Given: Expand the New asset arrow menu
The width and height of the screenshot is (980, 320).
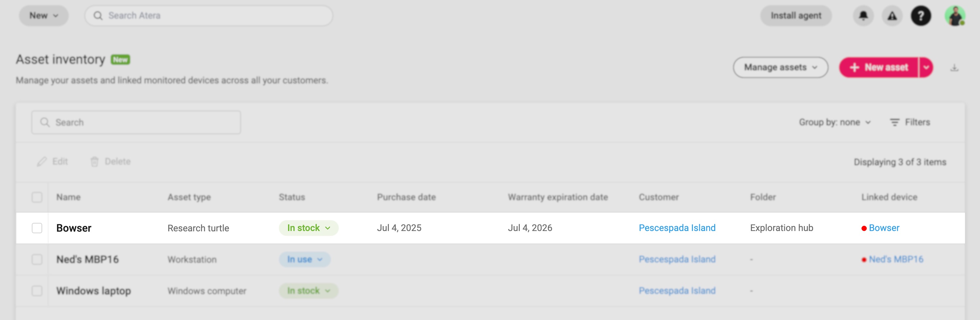Looking at the screenshot, I should click(926, 67).
